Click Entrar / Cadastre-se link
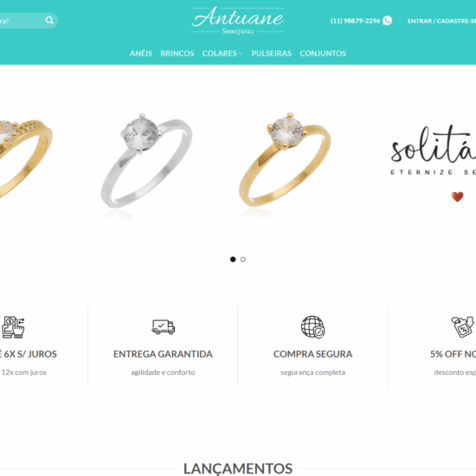 [441, 21]
